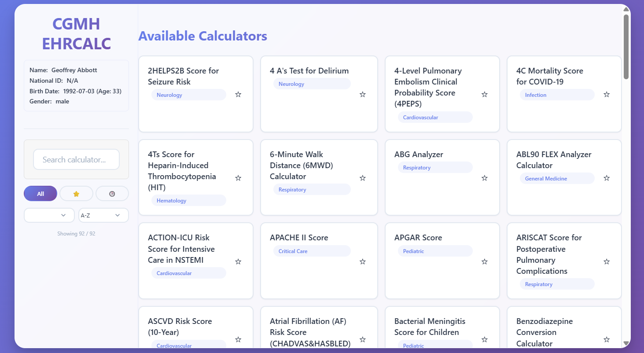Star the 6-Minute Walk Distance calculator
Screen dimensions: 644x353
click(363, 178)
